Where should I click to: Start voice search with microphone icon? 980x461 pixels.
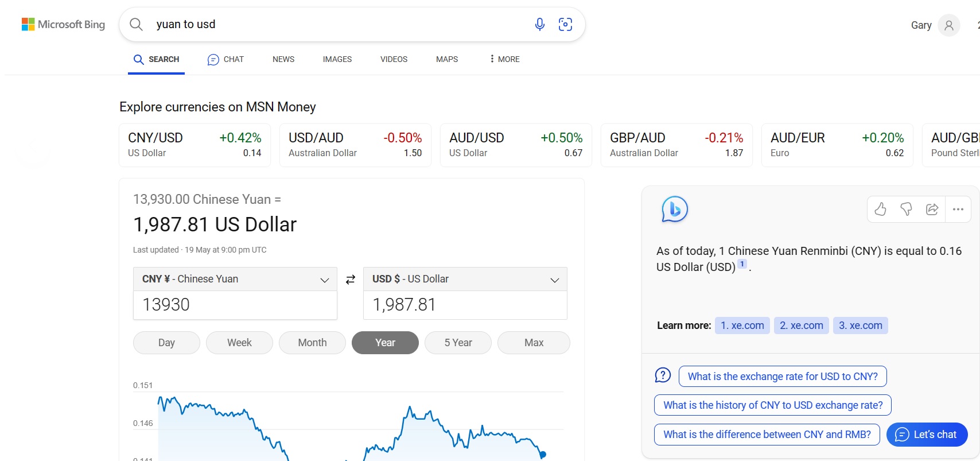tap(539, 24)
